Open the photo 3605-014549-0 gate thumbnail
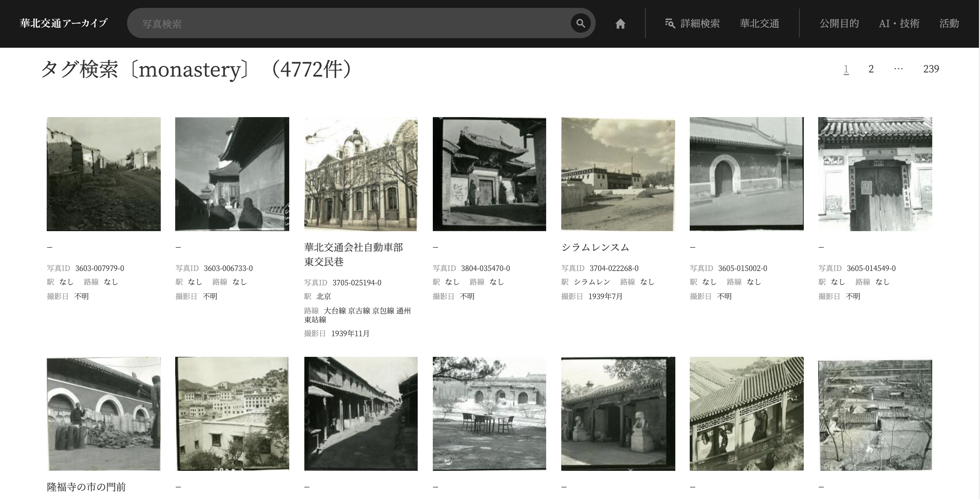The image size is (980, 499). 875,174
